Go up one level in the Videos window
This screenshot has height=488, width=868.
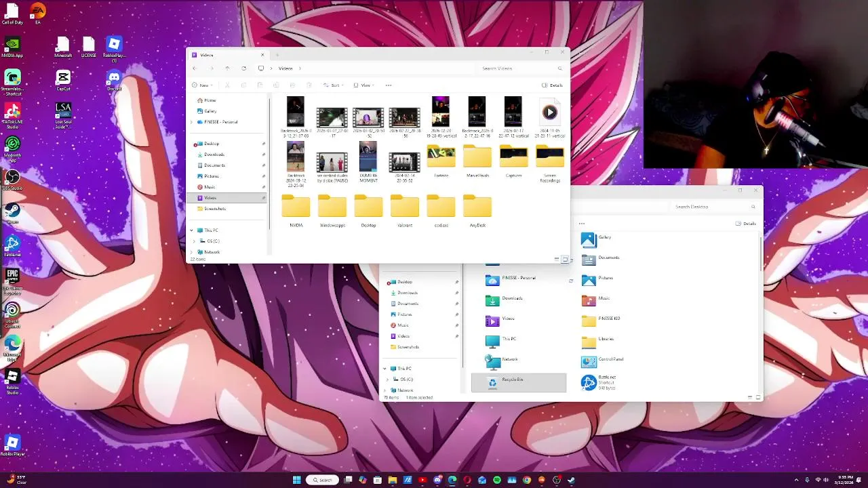click(x=227, y=68)
